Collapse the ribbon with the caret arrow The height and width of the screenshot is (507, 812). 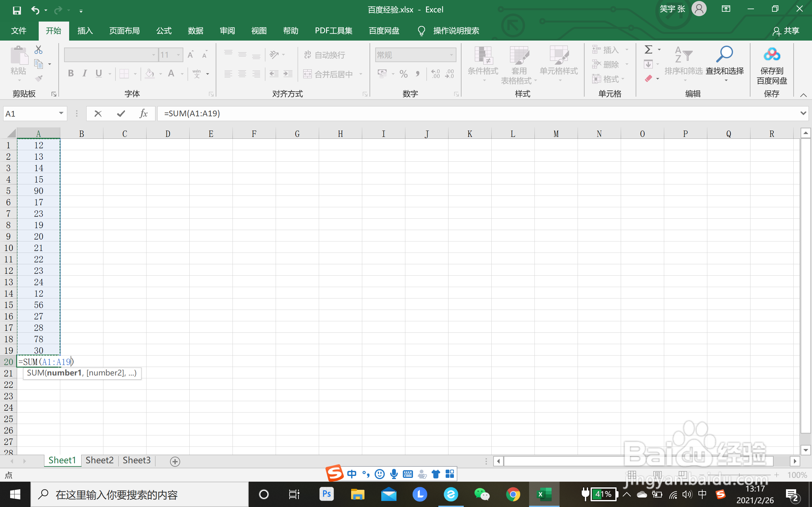pyautogui.click(x=803, y=95)
